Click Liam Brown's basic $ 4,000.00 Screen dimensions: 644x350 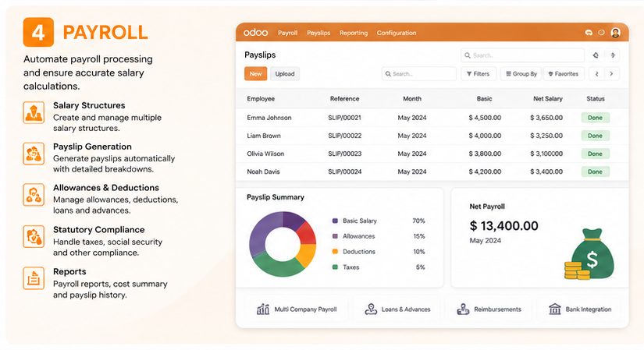click(x=485, y=136)
